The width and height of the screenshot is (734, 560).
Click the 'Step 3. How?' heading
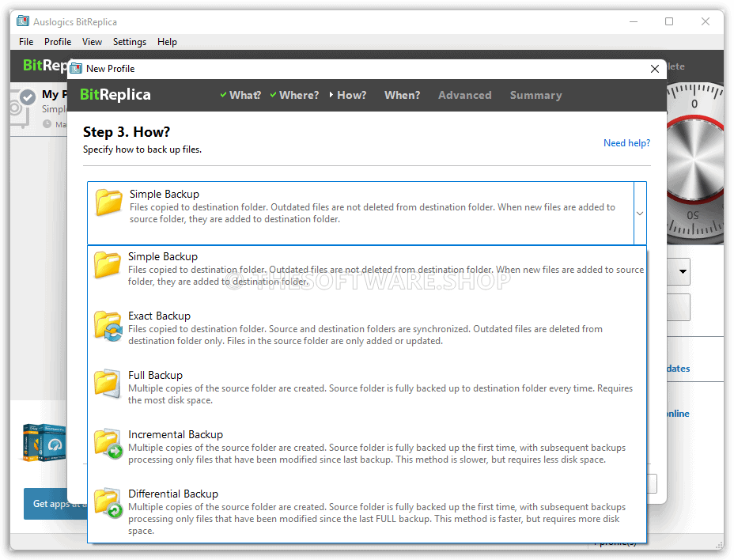point(127,132)
